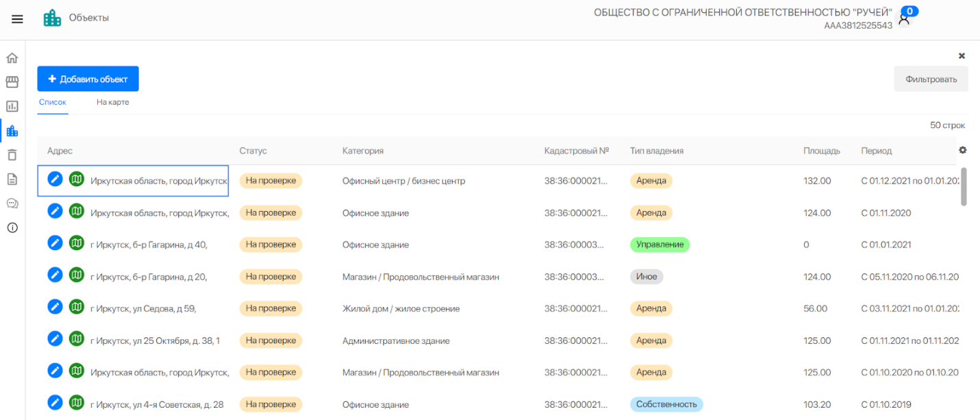Switch to the На карте tab
This screenshot has width=980, height=420.
pyautogui.click(x=112, y=102)
